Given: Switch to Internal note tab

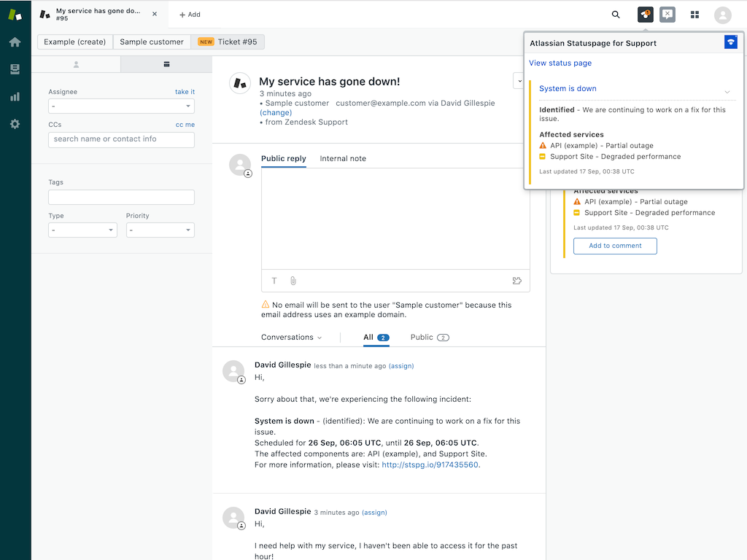Looking at the screenshot, I should point(343,158).
